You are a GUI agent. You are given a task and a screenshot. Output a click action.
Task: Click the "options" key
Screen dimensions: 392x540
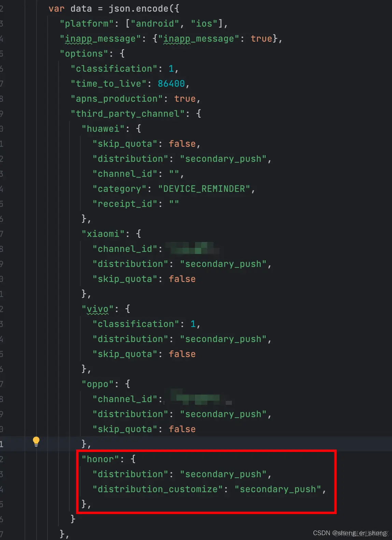click(84, 54)
